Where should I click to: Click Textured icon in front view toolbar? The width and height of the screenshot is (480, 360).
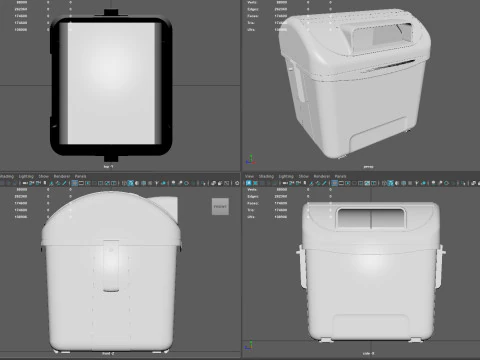tap(150, 183)
